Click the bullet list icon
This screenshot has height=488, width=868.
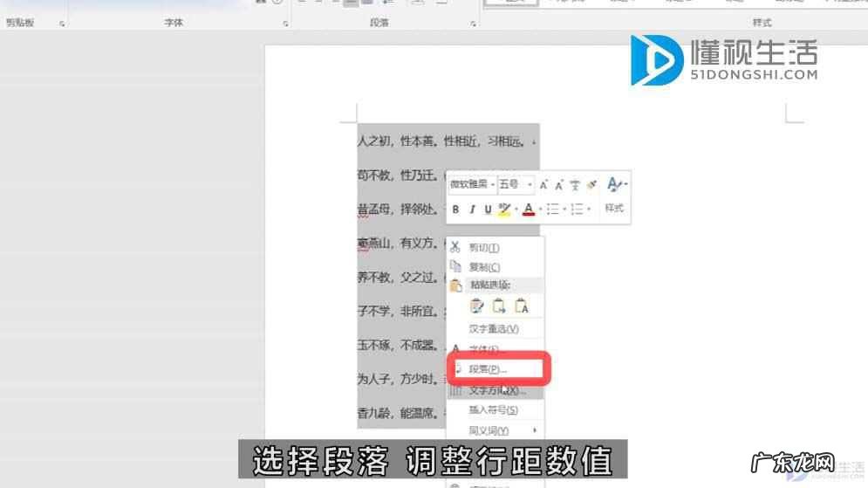(x=552, y=210)
